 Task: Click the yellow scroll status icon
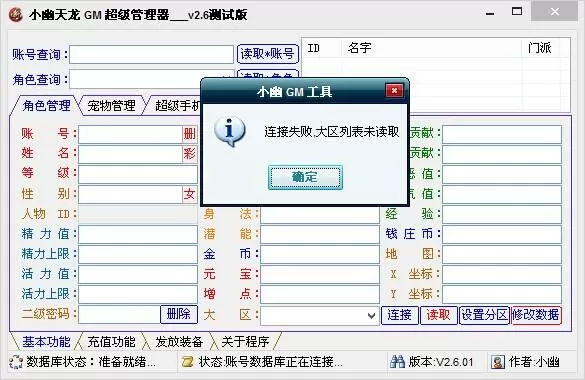187,362
